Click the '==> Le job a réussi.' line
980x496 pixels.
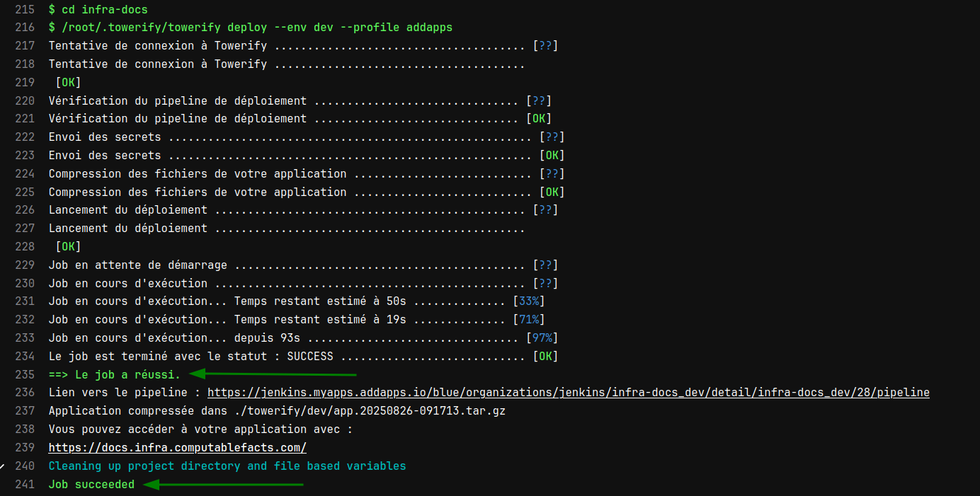[114, 374]
